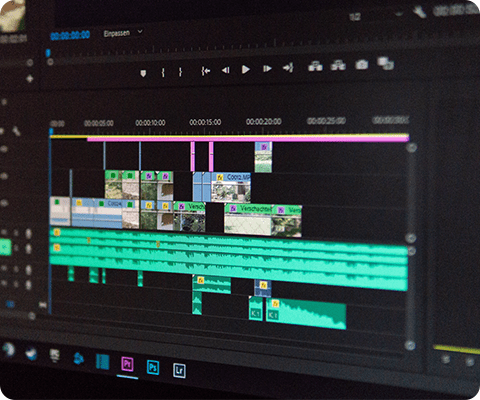Export a frame with the camera icon
Viewport: 480px width, 400px height.
click(x=361, y=64)
